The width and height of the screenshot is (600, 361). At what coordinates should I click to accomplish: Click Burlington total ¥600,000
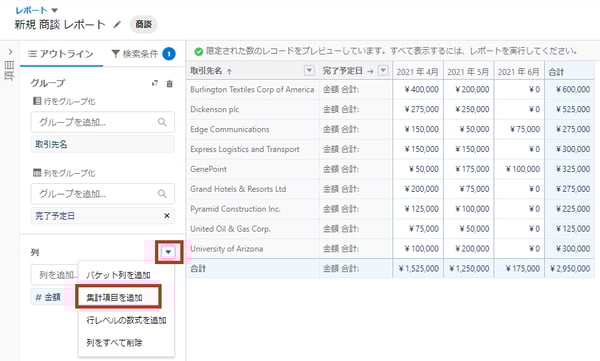click(x=573, y=90)
